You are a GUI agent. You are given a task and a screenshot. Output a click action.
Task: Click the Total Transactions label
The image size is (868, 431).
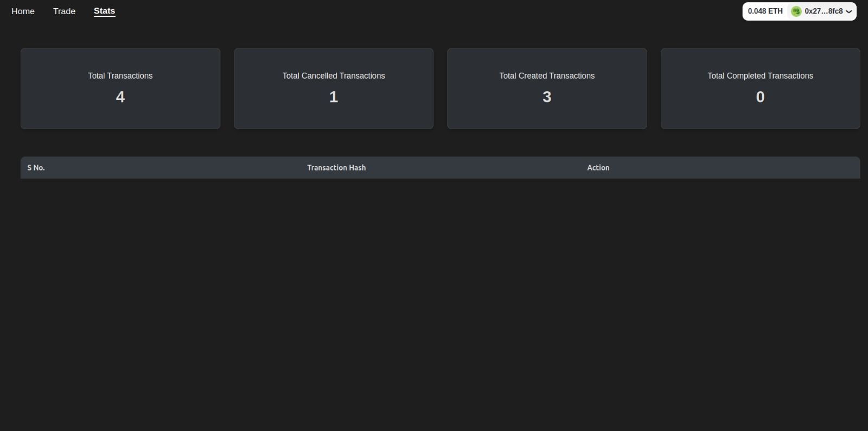tap(120, 76)
